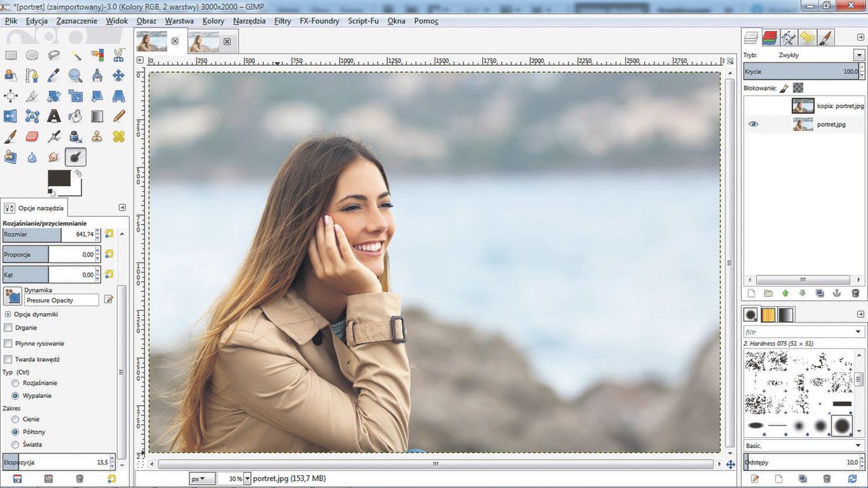Select the Text tool
Image resolution: width=868 pixels, height=488 pixels.
[x=54, y=117]
